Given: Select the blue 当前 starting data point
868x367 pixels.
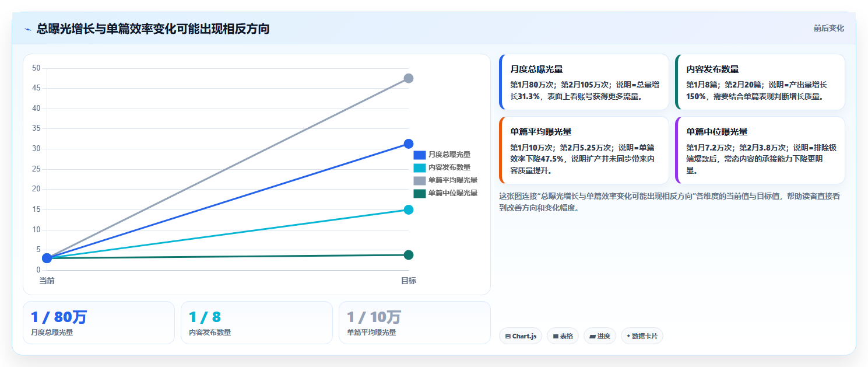Looking at the screenshot, I should (x=47, y=258).
